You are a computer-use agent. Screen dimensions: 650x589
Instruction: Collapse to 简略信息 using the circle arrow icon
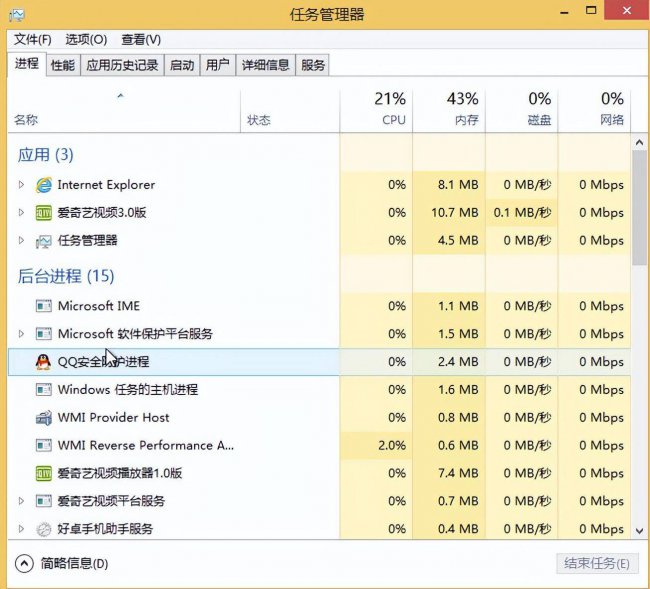click(24, 563)
